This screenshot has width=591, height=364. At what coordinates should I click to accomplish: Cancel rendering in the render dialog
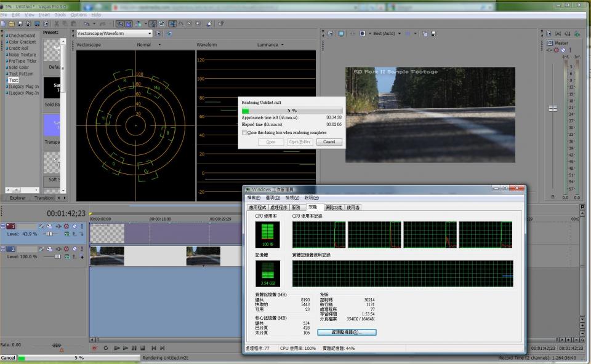329,142
